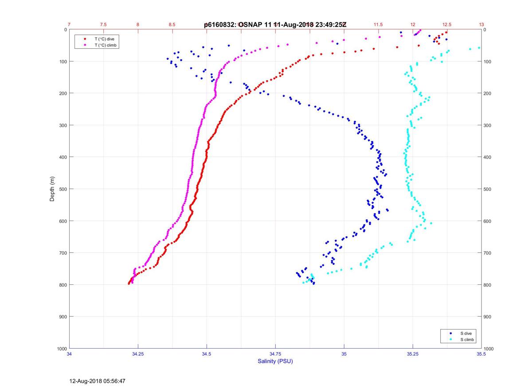Click the top temperature tick label 13
532x392 pixels.
[x=481, y=24]
